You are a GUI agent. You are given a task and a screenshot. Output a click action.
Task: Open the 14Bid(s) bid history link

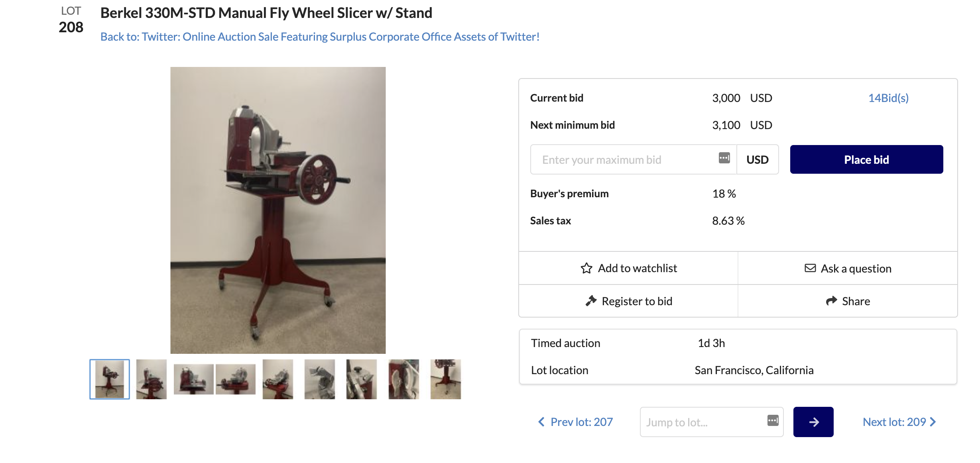pyautogui.click(x=888, y=98)
